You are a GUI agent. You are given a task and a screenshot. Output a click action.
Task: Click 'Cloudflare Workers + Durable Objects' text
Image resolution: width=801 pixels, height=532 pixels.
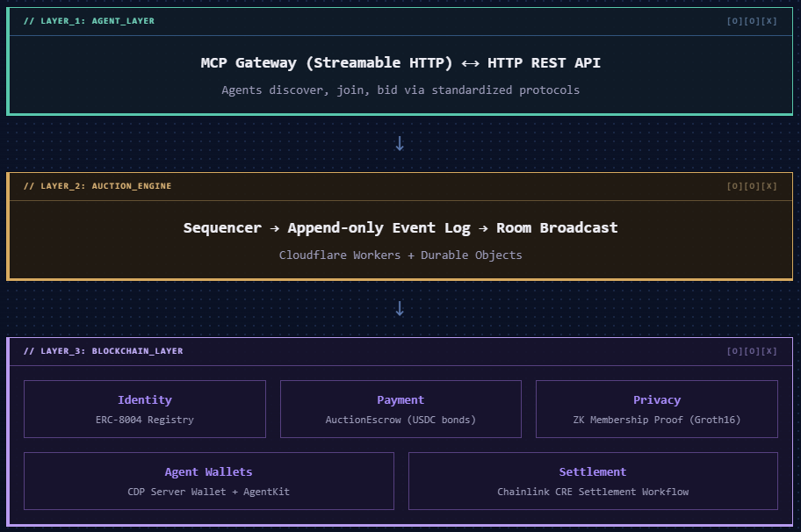[x=400, y=255]
